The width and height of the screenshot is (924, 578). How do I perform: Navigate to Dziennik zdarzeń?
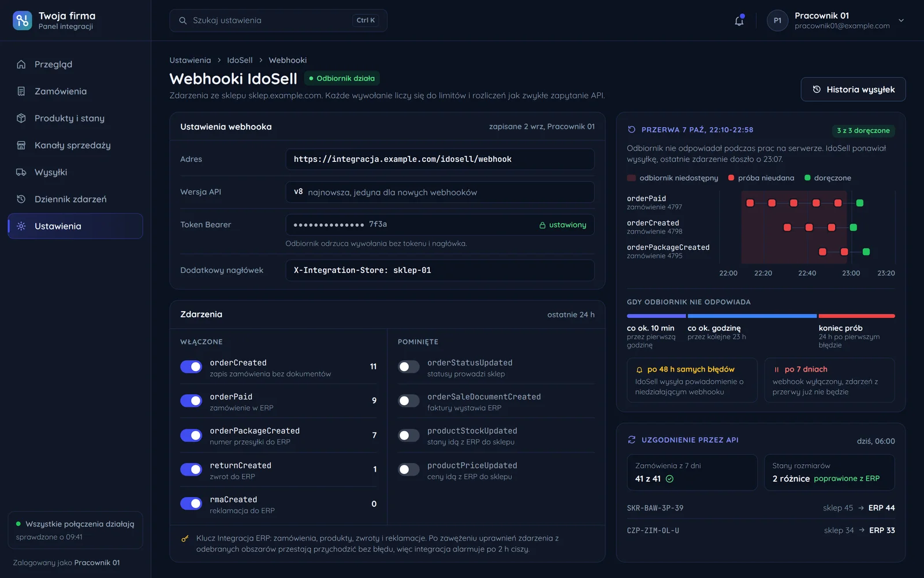click(x=75, y=199)
